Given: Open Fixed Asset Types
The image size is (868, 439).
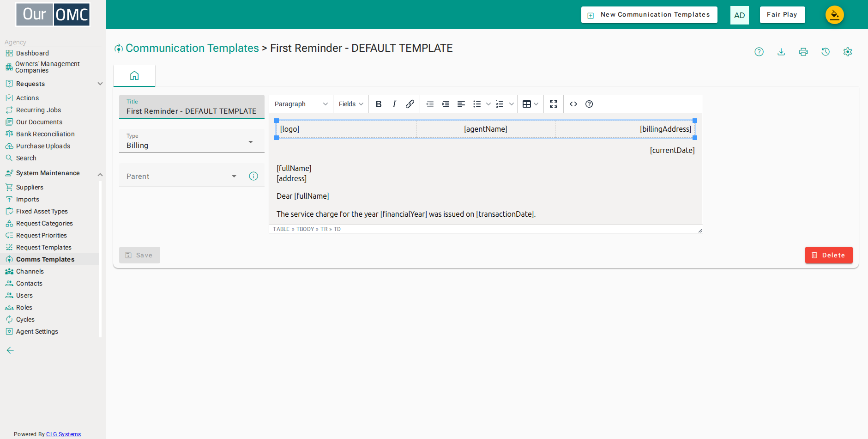Looking at the screenshot, I should point(42,211).
